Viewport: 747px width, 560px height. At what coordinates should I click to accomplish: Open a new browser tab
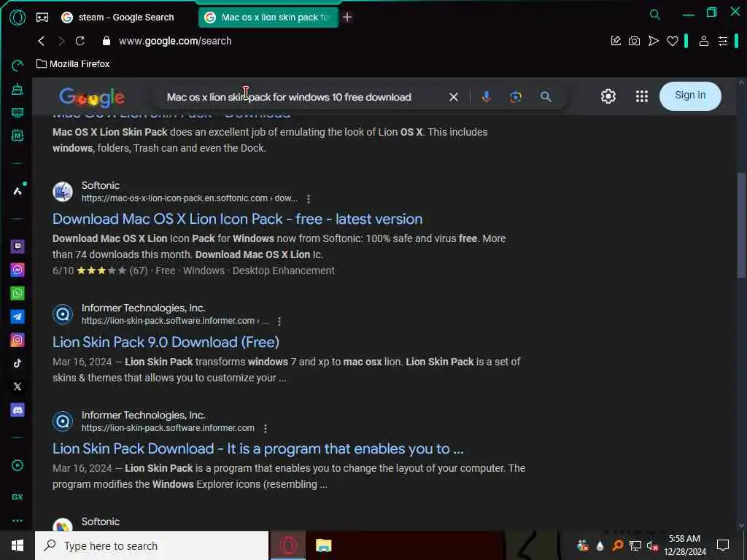347,17
